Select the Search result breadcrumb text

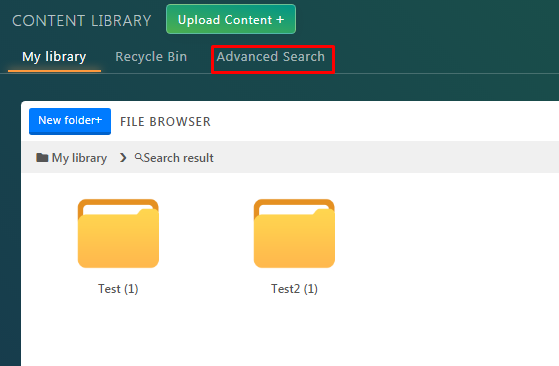click(179, 158)
